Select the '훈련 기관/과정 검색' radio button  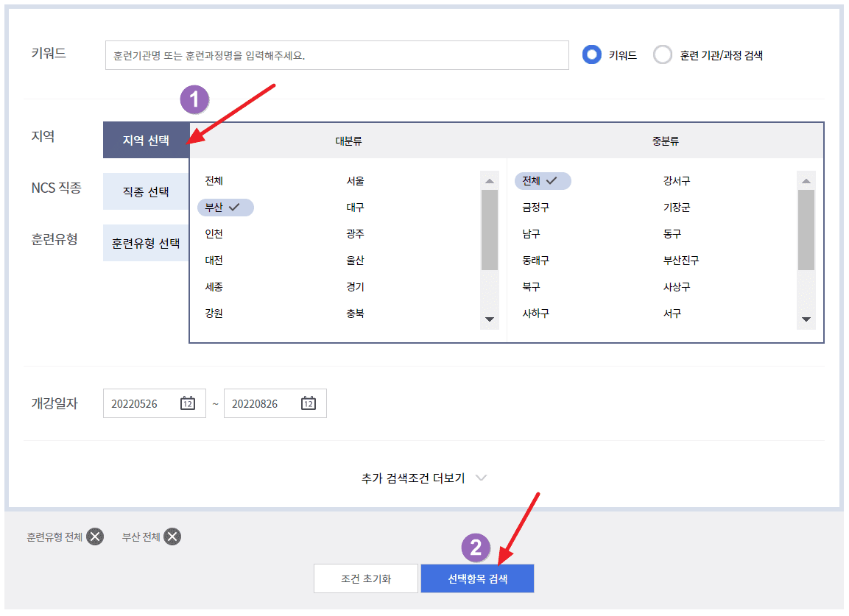pos(663,54)
